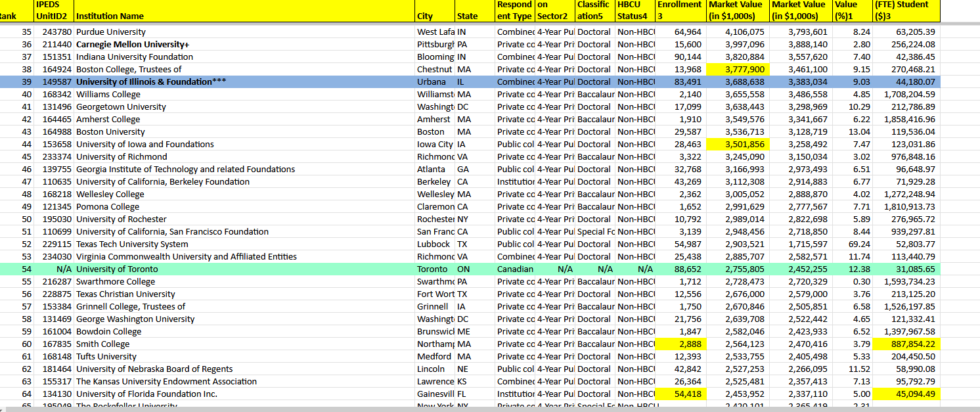This screenshot has width=980, height=412.
Task: Select the City column header cell
Action: (x=435, y=11)
